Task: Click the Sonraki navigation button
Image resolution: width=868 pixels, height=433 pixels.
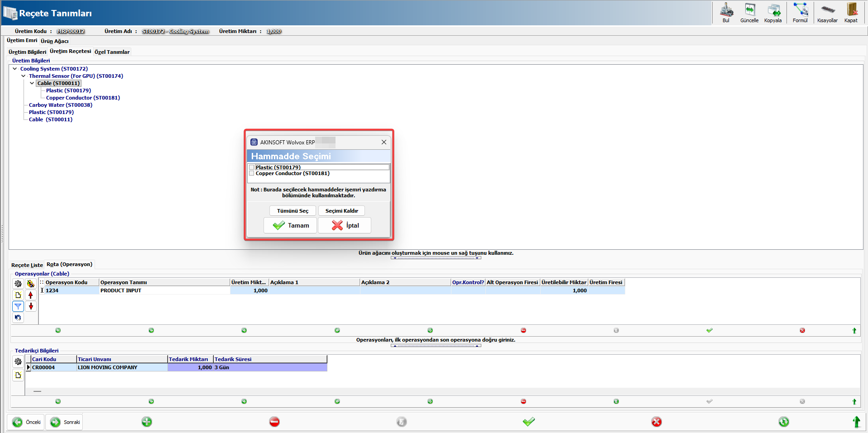Action: (x=64, y=422)
